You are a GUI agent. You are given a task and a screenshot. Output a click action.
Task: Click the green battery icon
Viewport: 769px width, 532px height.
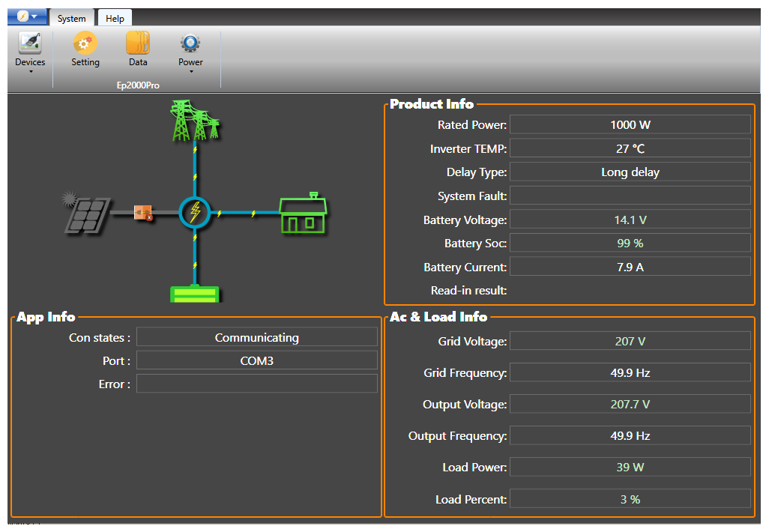(x=195, y=293)
